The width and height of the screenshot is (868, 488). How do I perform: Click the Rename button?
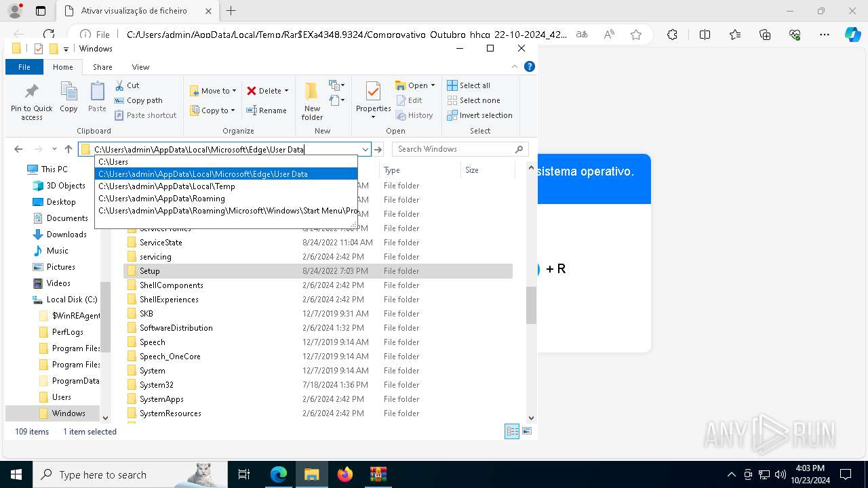(x=267, y=110)
